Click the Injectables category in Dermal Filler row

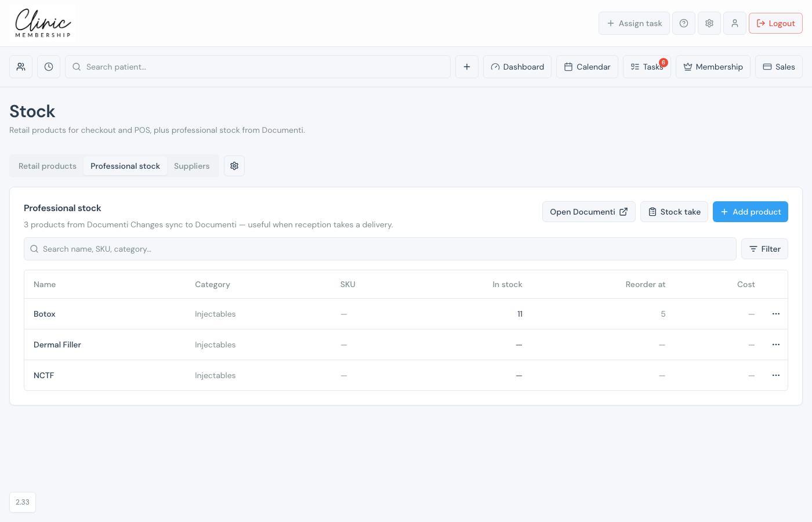coord(215,345)
